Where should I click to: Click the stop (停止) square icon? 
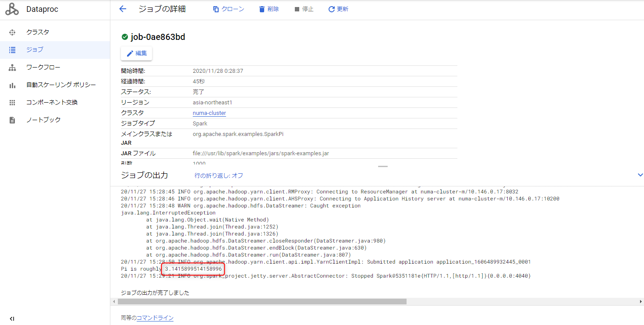point(297,9)
